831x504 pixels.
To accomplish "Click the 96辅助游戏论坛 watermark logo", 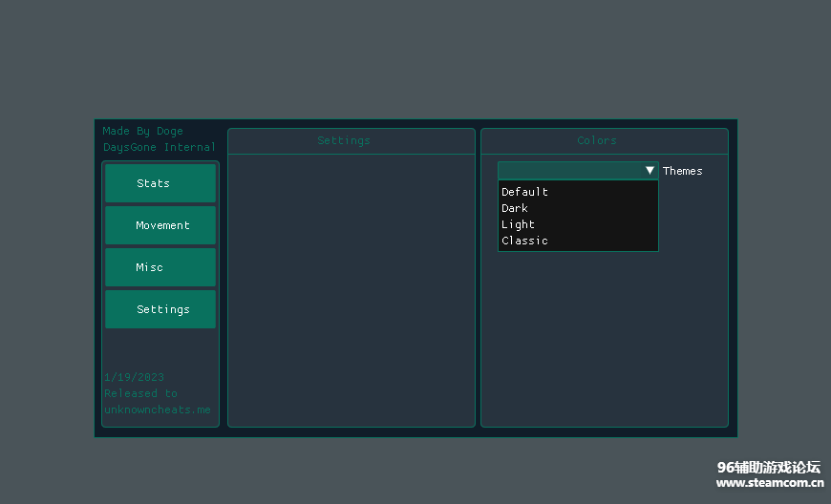I will [769, 467].
